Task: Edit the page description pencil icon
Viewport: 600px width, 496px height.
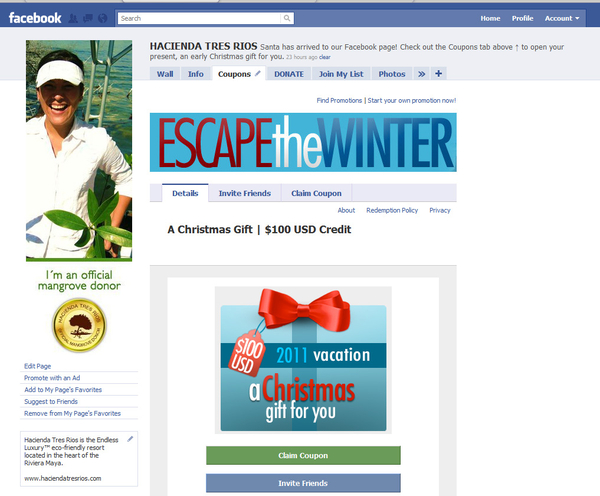Action: 130,439
